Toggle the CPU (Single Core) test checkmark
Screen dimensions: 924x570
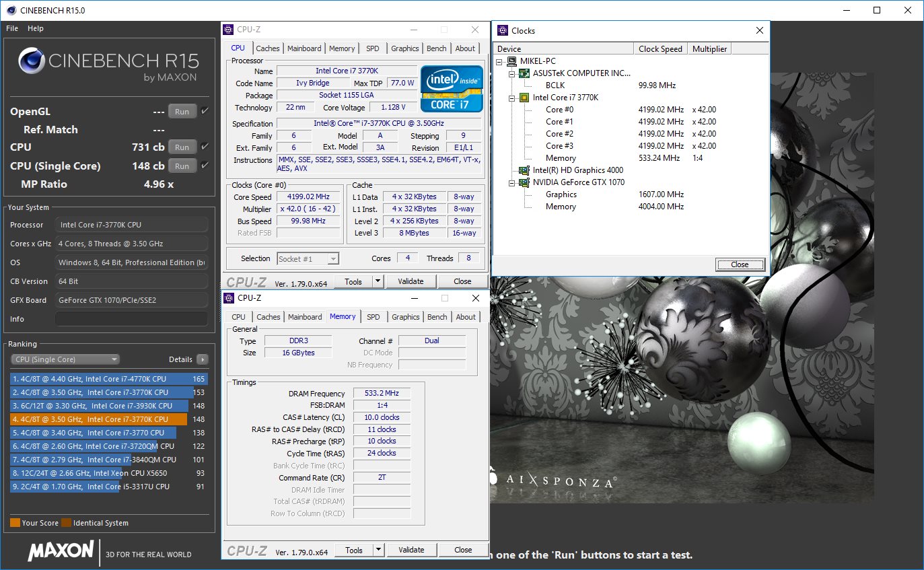tap(205, 166)
